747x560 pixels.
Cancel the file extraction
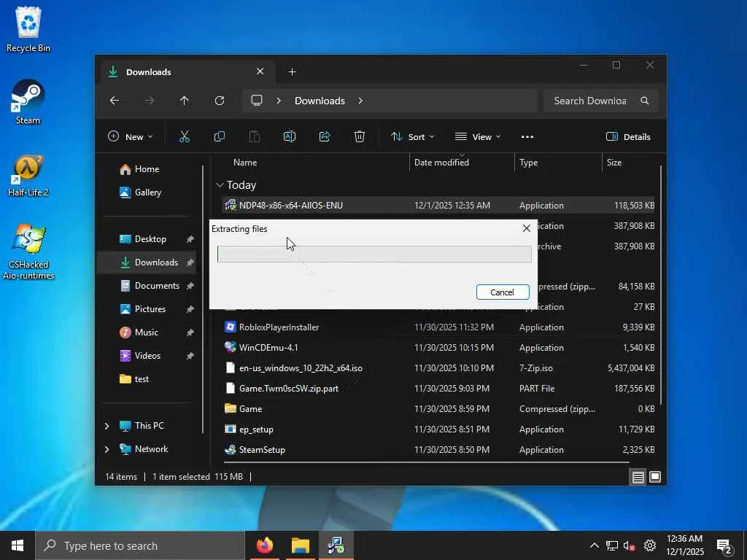[x=503, y=292]
